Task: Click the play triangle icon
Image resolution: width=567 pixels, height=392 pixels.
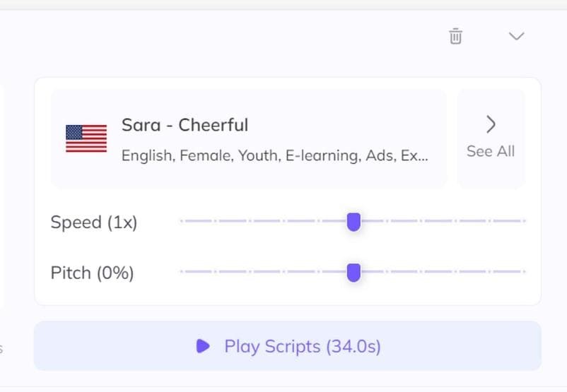Action: 203,346
